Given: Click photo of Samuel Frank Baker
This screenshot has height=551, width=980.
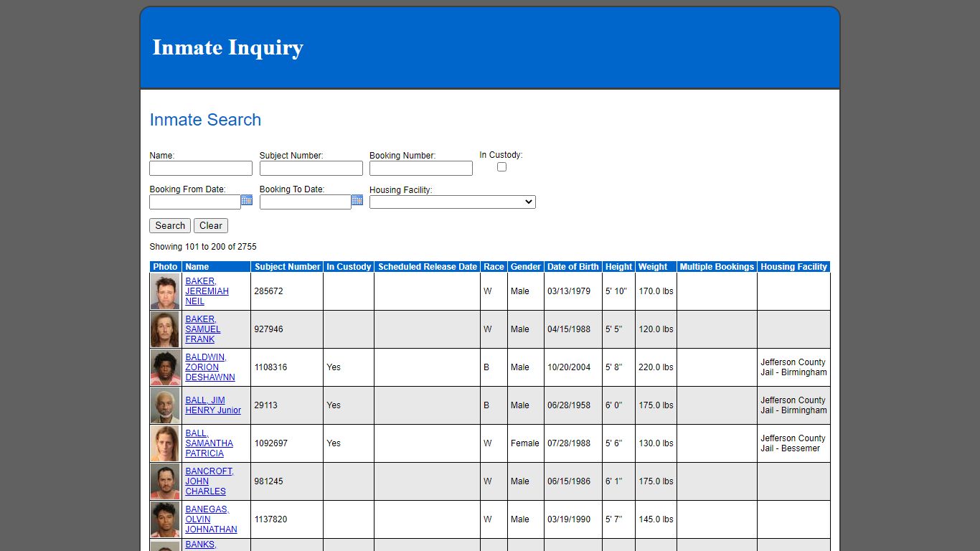Looking at the screenshot, I should pos(165,329).
